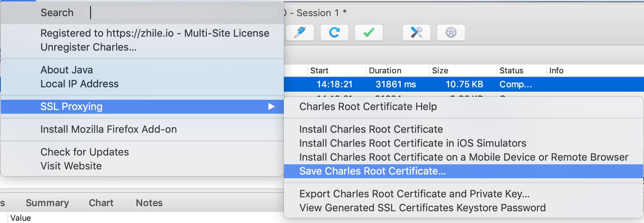This screenshot has width=644, height=223.
Task: Click Check for Updates
Action: (84, 152)
